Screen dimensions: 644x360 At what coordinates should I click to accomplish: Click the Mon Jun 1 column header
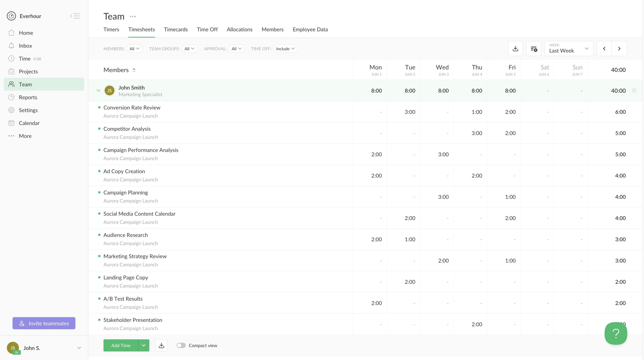click(x=376, y=70)
